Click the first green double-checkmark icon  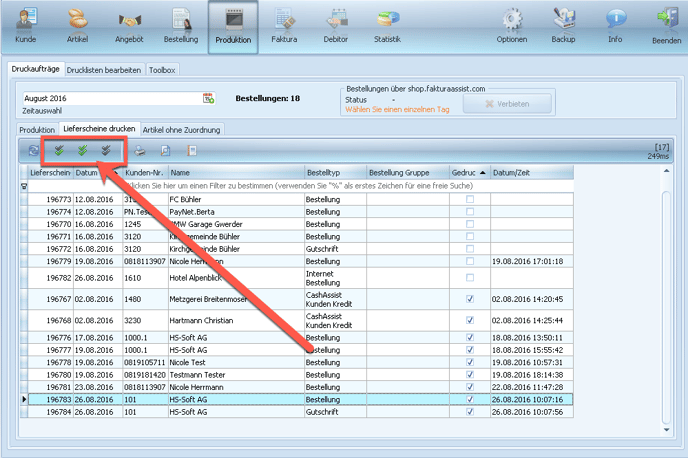[x=60, y=150]
